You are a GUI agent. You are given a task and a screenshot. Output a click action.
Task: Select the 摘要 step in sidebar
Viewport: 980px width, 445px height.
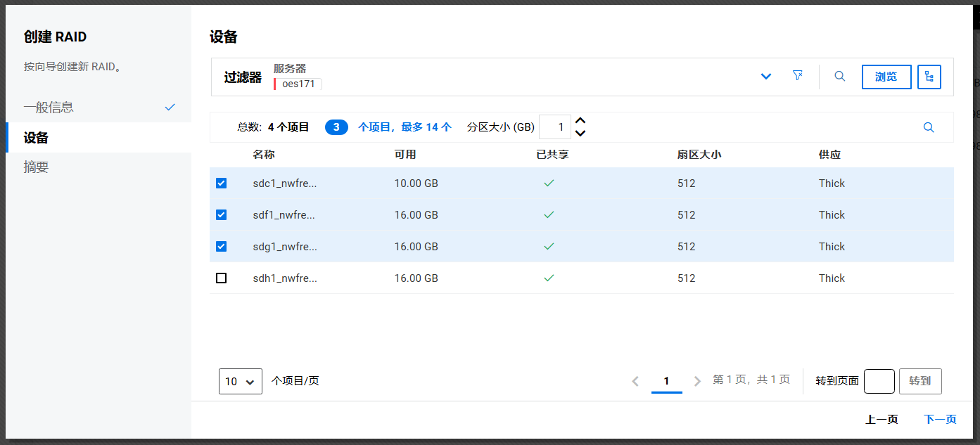click(x=36, y=167)
